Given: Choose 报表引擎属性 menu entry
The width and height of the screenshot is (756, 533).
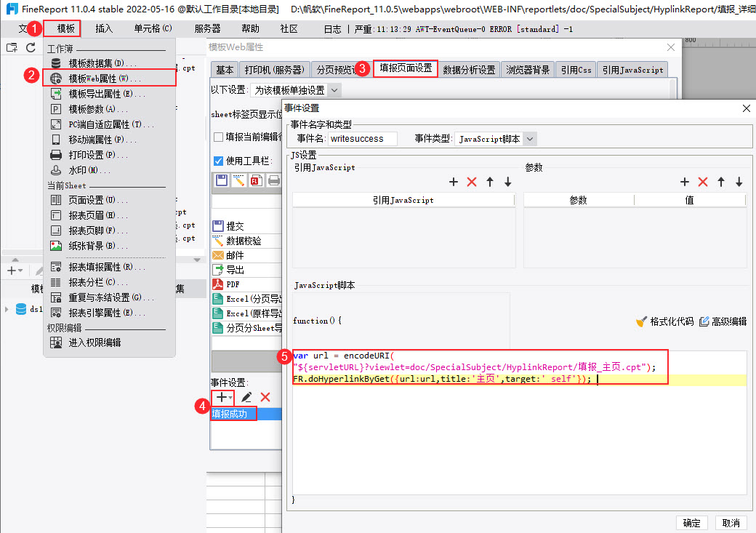Looking at the screenshot, I should 109,313.
